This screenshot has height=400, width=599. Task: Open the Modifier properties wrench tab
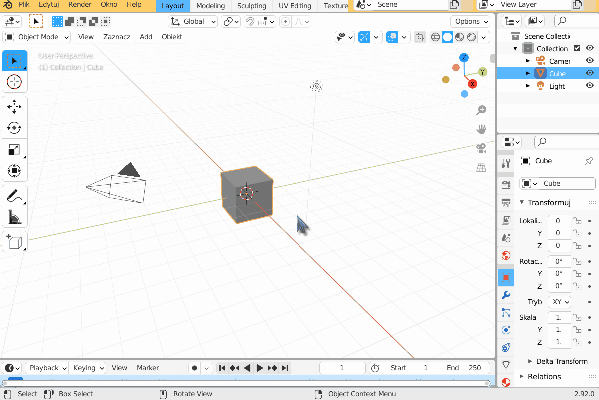506,295
